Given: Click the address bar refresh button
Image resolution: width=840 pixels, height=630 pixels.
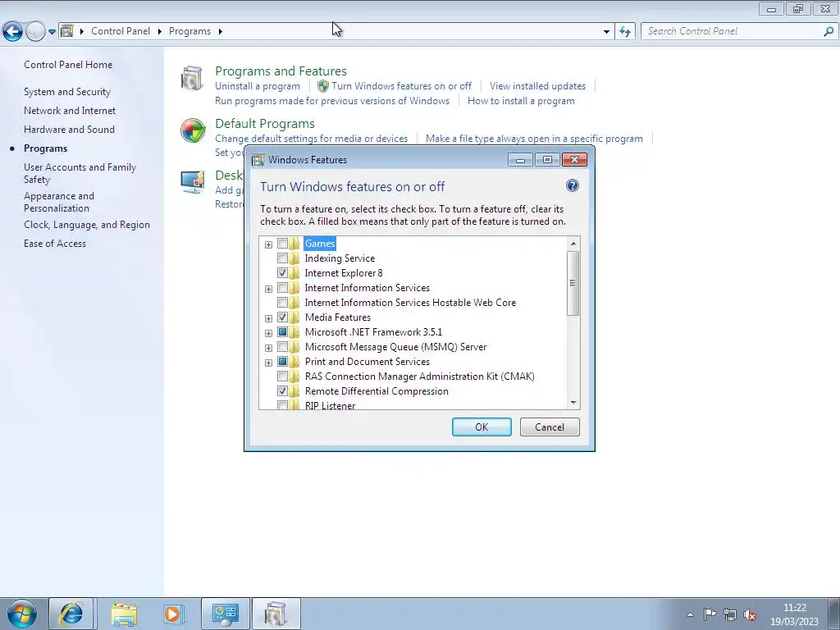Looking at the screenshot, I should (624, 32).
